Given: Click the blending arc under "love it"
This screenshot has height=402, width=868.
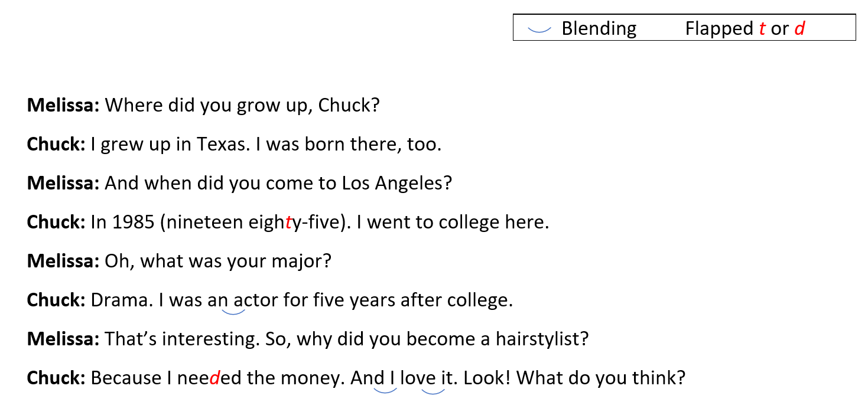Looking at the screenshot, I should [433, 390].
